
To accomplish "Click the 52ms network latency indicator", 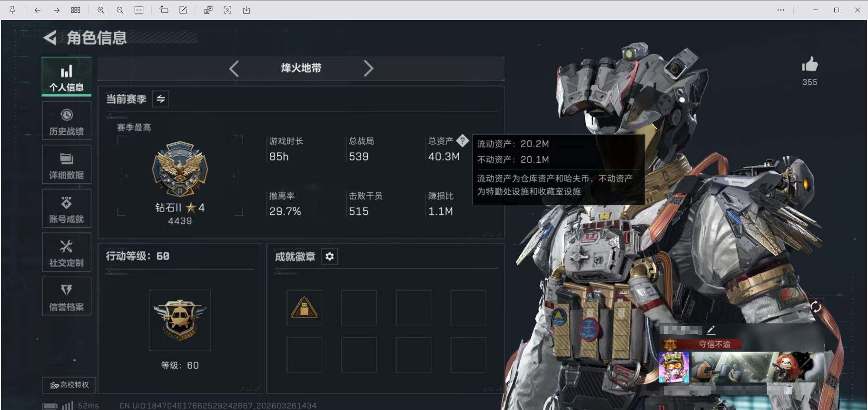I will [89, 406].
